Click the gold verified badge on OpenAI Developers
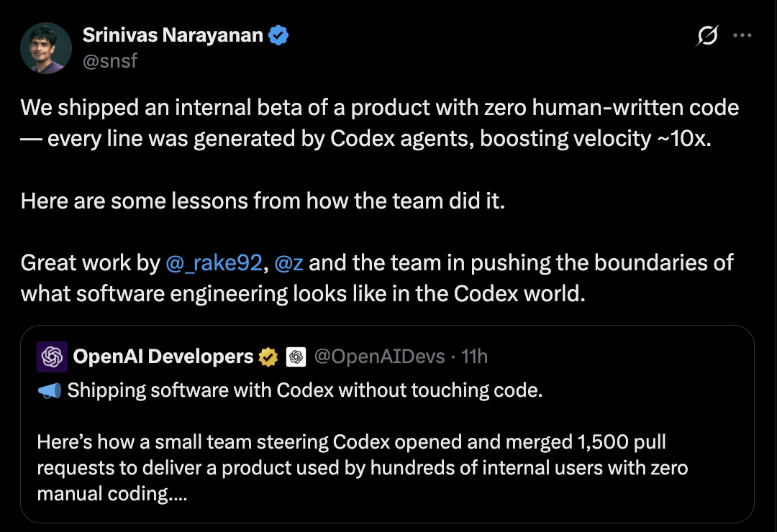Viewport: 777px width, 532px height. pyautogui.click(x=268, y=357)
